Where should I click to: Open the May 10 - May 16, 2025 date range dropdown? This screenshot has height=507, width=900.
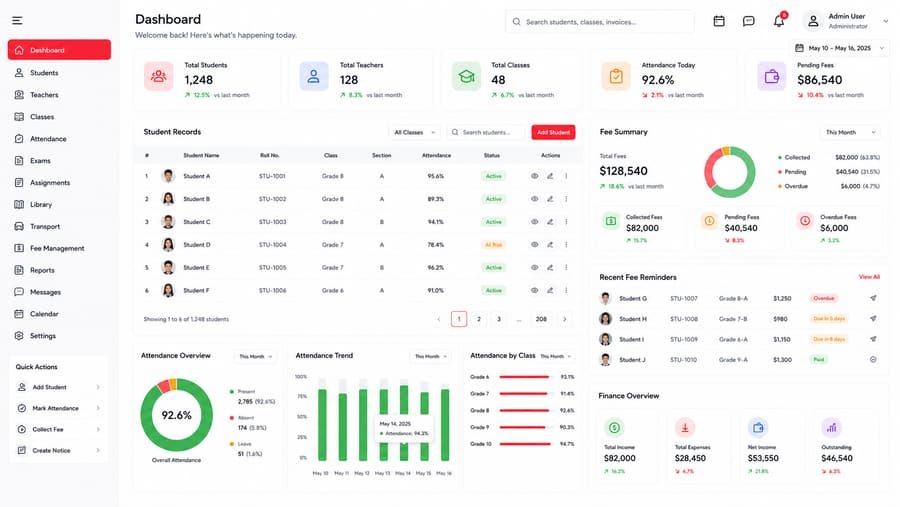pos(840,48)
